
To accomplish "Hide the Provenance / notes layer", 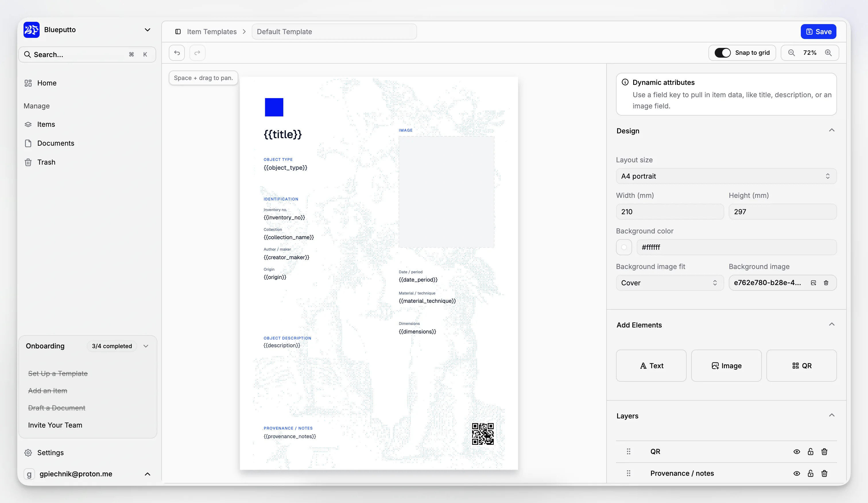I will [x=796, y=473].
